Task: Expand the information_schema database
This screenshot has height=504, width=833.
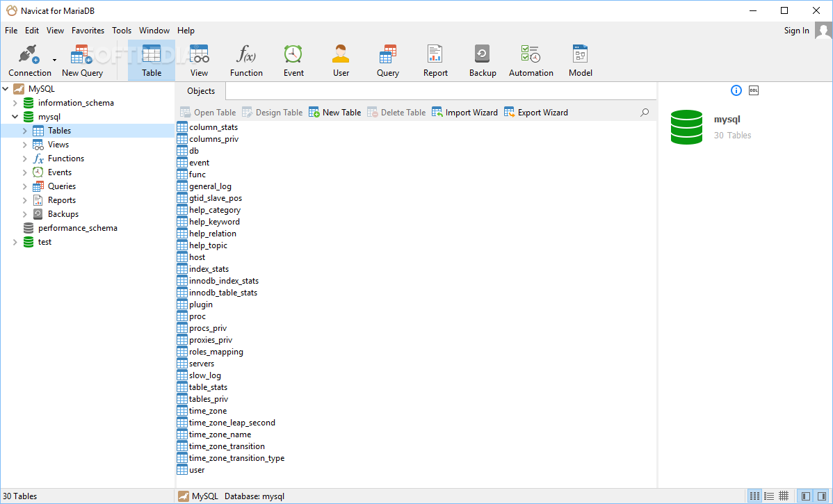Action: (15, 103)
